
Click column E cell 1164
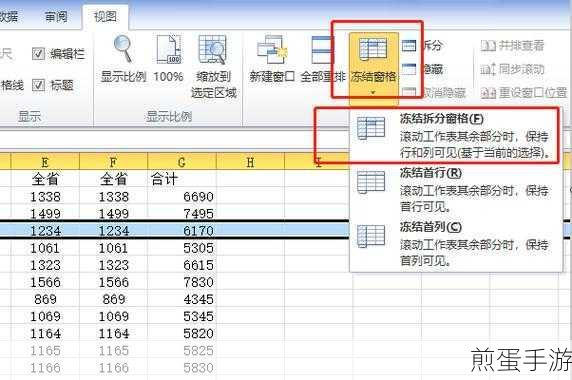[x=45, y=333]
